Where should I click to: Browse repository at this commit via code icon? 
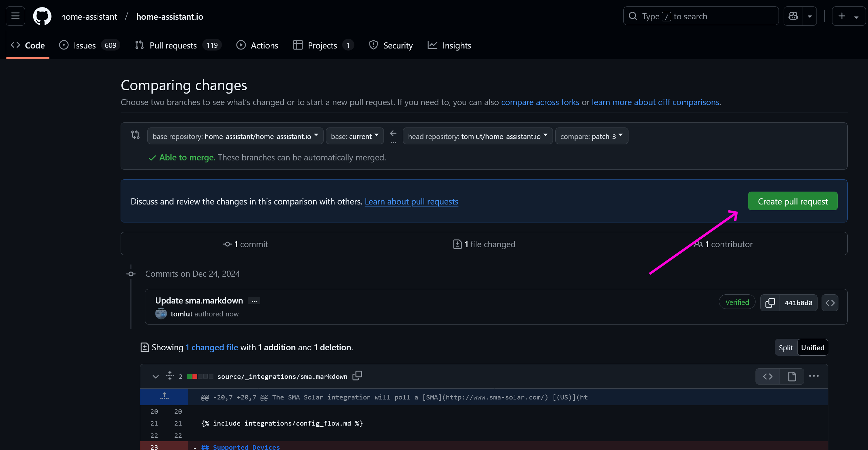click(830, 302)
